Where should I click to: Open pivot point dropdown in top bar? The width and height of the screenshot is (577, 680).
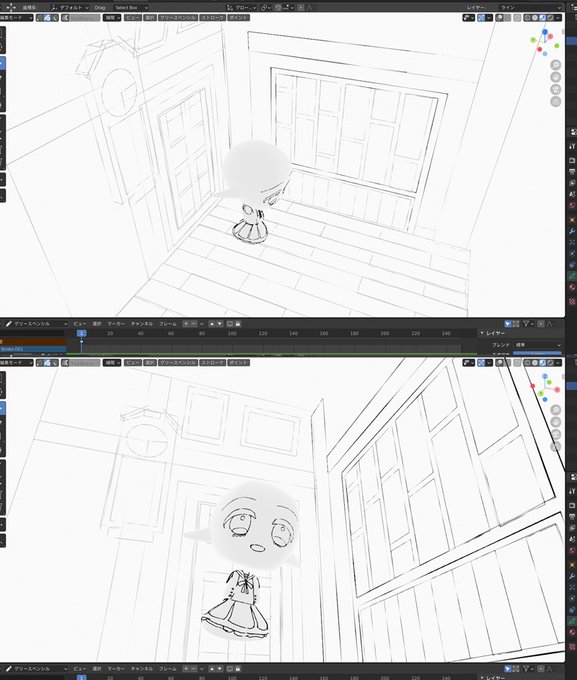(x=266, y=7)
